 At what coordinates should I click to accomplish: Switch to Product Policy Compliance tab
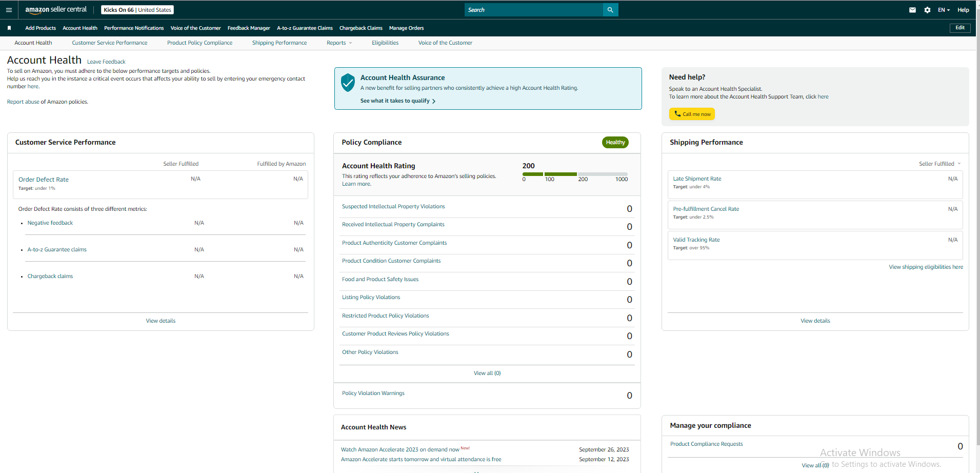(x=199, y=43)
